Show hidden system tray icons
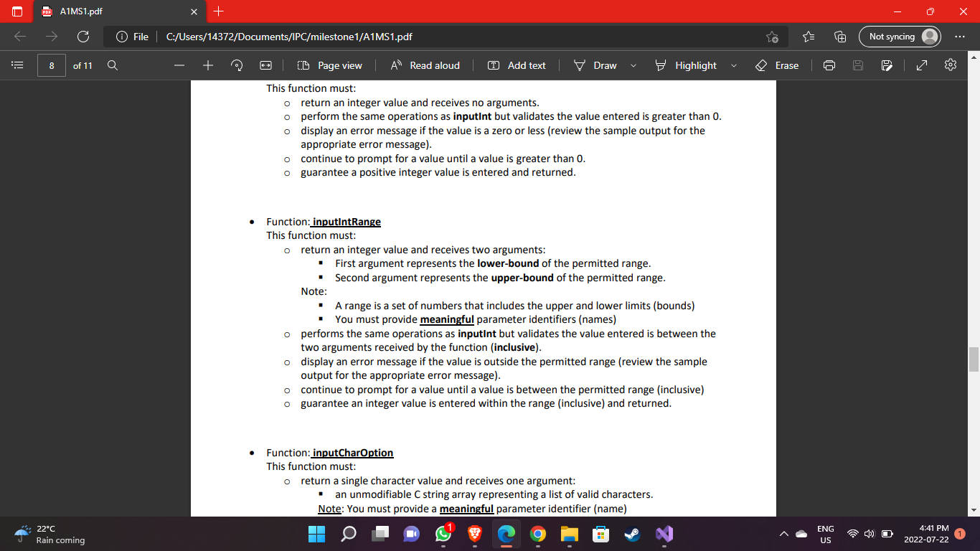The image size is (980, 551). (x=783, y=534)
